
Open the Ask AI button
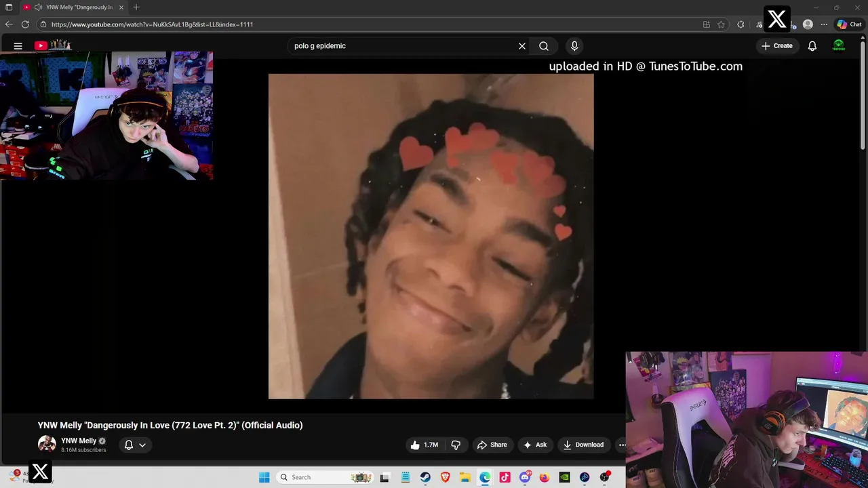click(x=535, y=445)
